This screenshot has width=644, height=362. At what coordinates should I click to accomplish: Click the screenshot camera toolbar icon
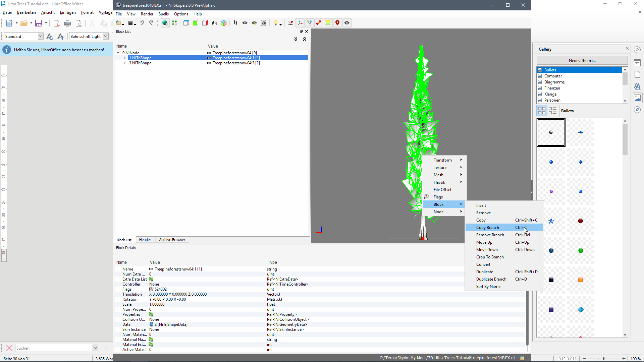coord(264,23)
